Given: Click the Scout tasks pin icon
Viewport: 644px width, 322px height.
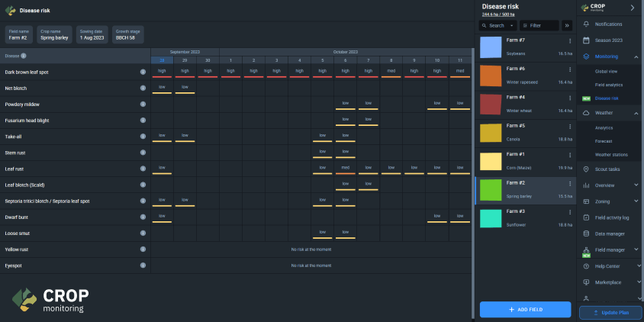Looking at the screenshot, I should point(586,169).
